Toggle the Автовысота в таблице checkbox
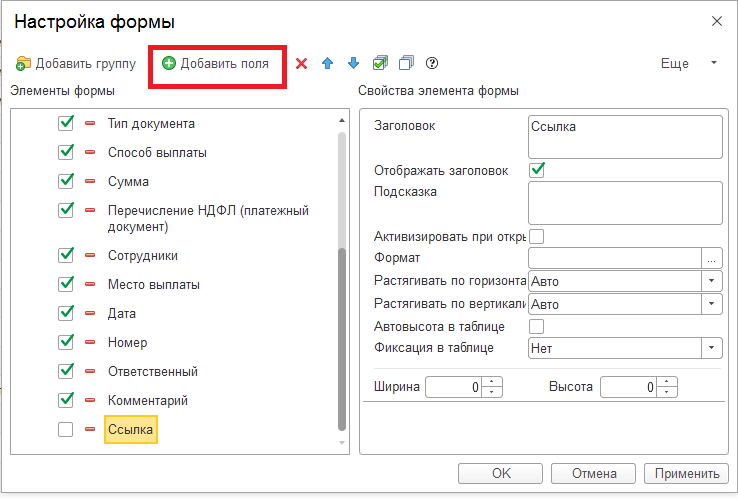Viewport: 738px width, 500px height. coord(537,326)
